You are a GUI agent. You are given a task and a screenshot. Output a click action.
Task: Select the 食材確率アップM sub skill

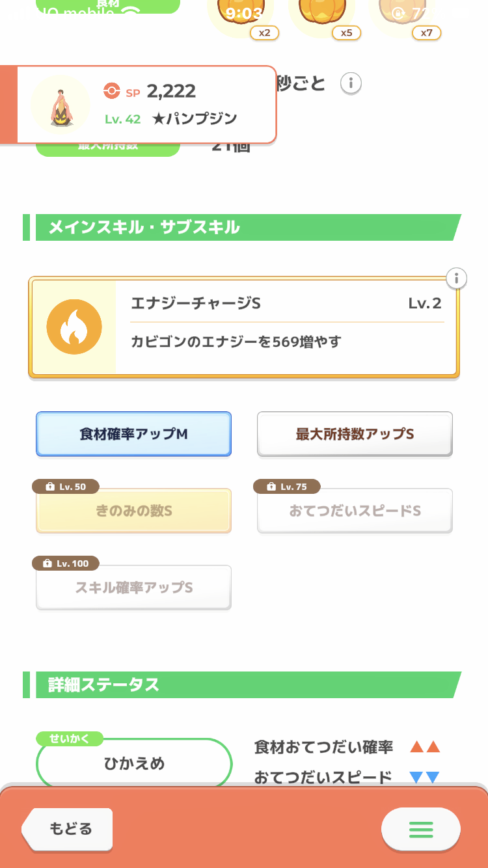(133, 434)
